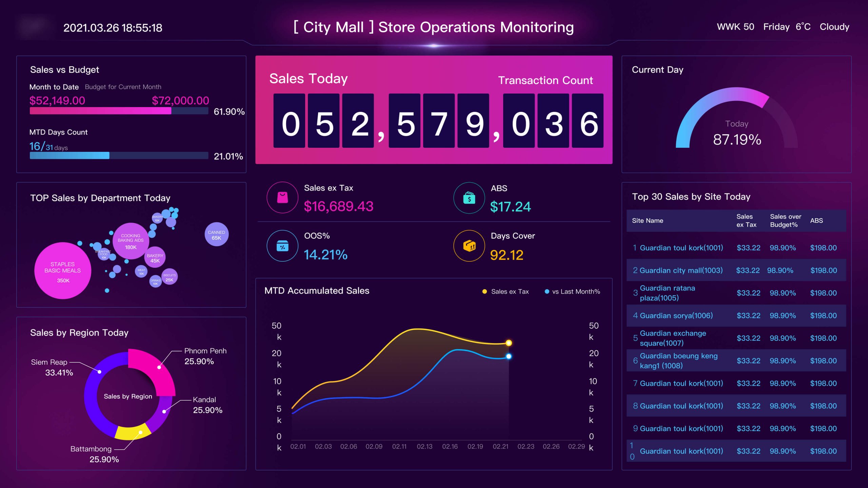868x488 pixels.
Task: Click the $16,689.43 Sales ex Tax value
Action: (338, 206)
